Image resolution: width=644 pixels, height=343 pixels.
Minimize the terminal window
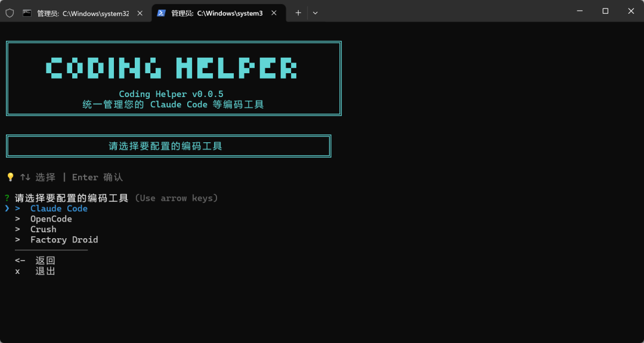tap(580, 11)
